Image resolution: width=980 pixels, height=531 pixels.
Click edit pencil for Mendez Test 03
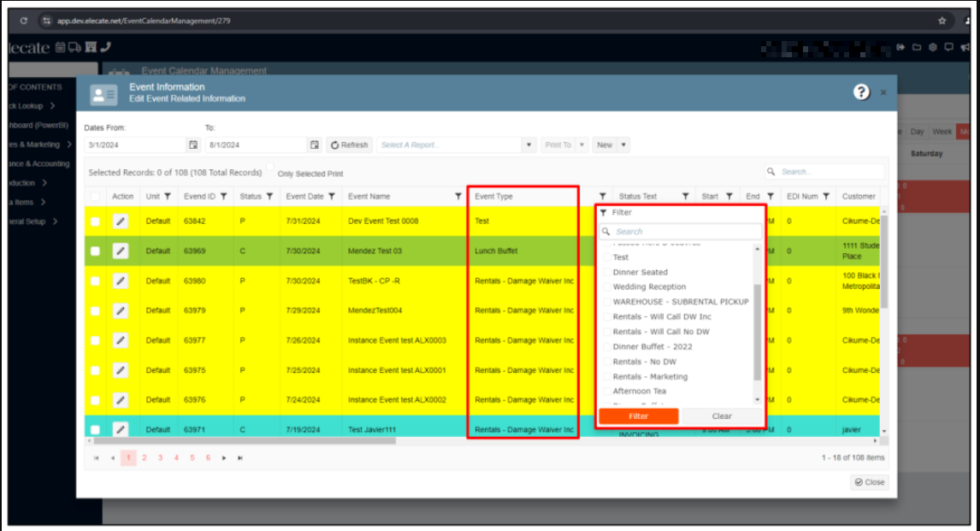(121, 251)
